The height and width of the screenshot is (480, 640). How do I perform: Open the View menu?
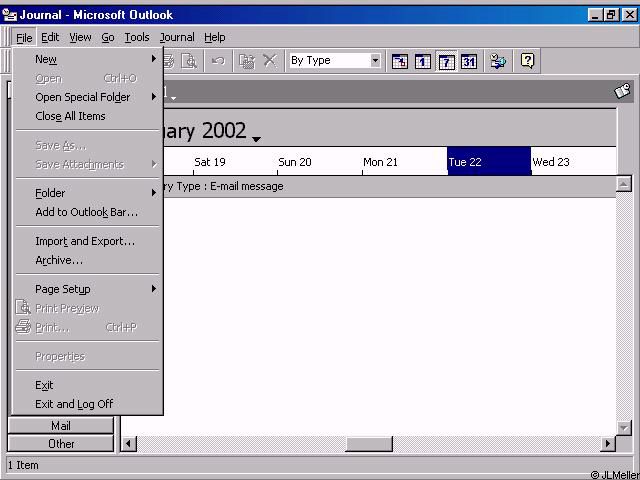(80, 38)
